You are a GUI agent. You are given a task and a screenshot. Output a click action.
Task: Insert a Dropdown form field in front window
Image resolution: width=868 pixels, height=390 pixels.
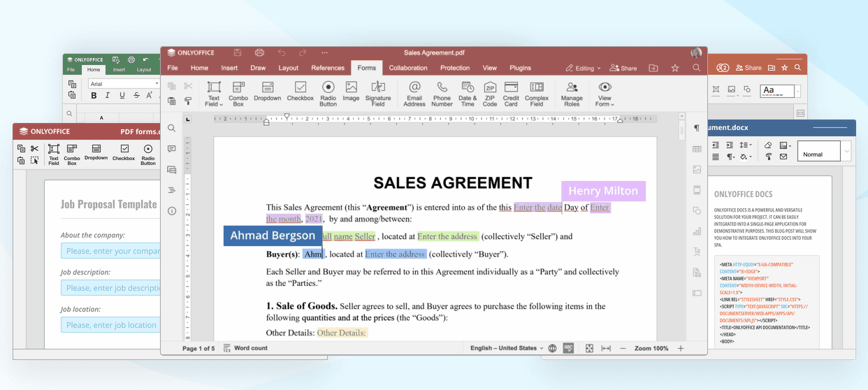267,92
